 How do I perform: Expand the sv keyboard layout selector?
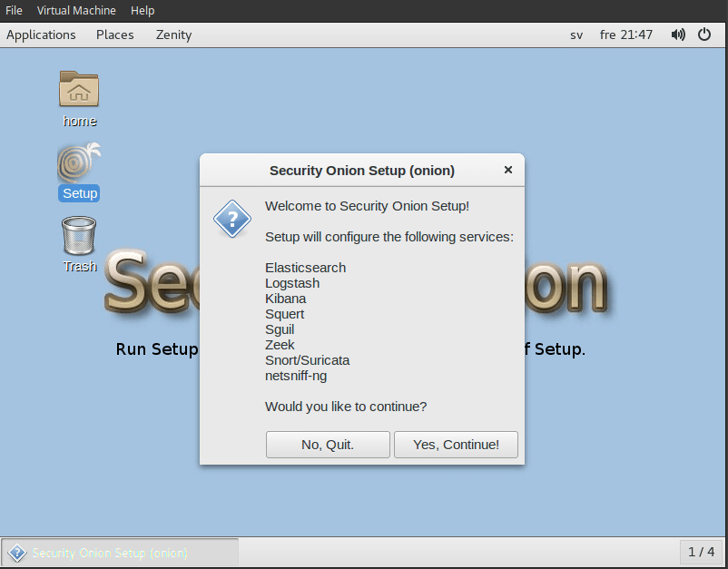point(576,34)
